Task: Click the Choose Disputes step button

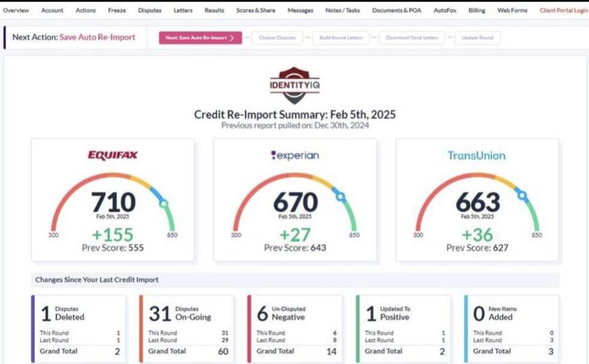Action: (277, 38)
